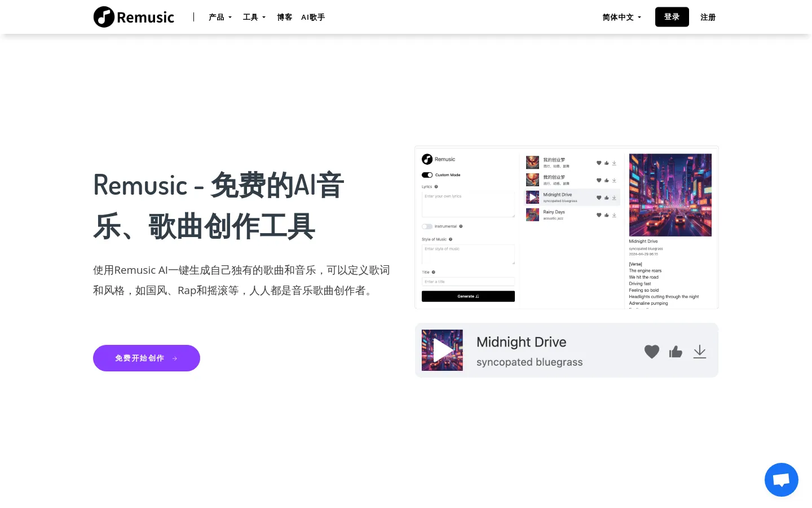812x508 pixels.
Task: Click the black Generate button in the preview
Action: 468,296
